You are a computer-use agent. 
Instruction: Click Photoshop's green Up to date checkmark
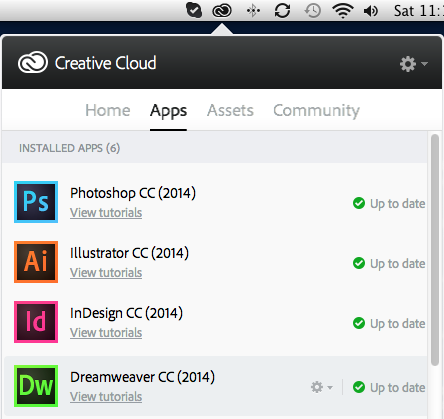pos(359,203)
